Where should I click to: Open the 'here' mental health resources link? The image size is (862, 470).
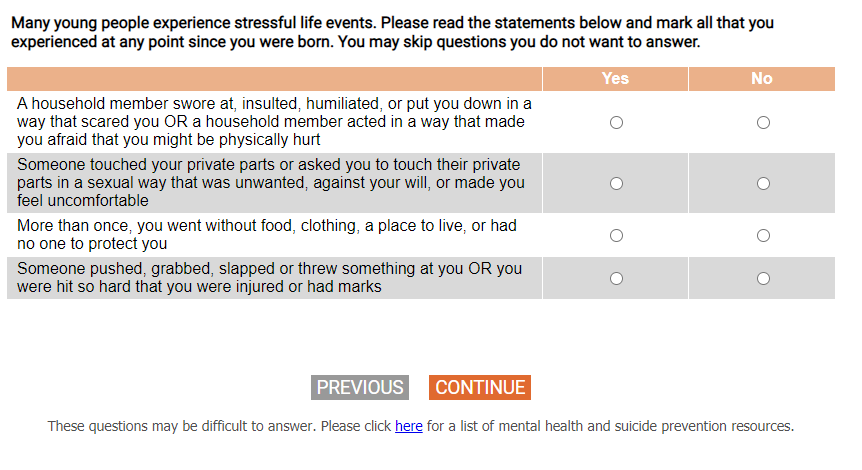409,427
